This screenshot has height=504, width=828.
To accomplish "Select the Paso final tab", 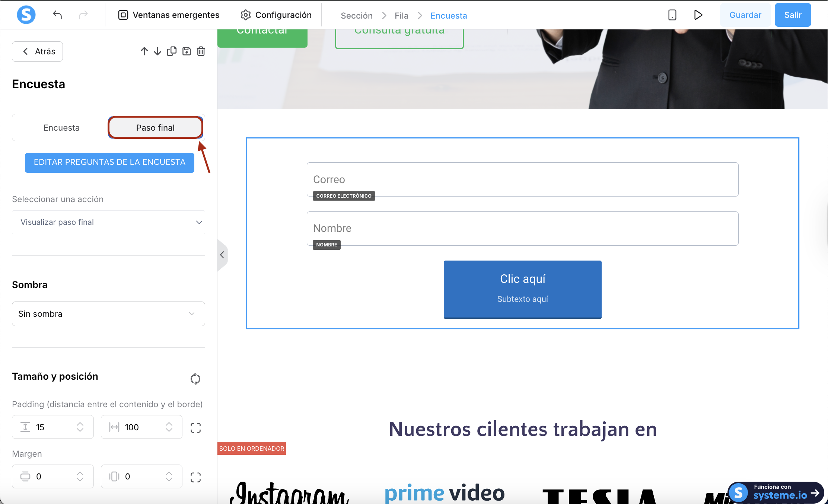I will (x=155, y=128).
